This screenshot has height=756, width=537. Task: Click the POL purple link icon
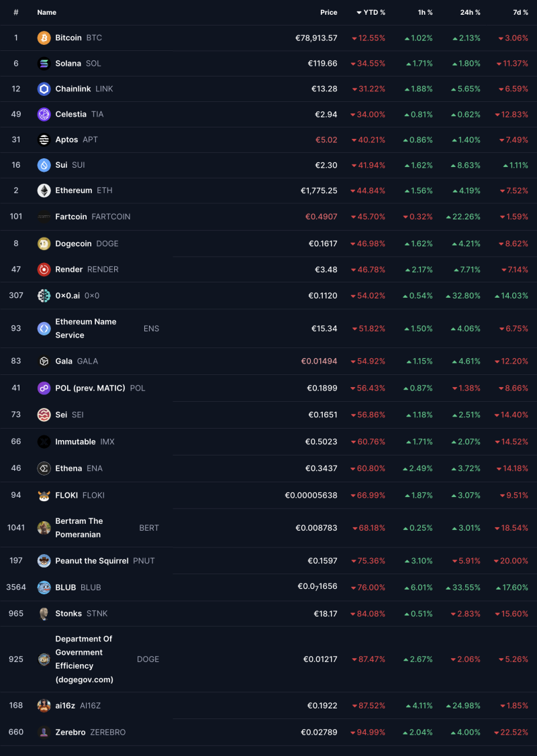click(44, 388)
